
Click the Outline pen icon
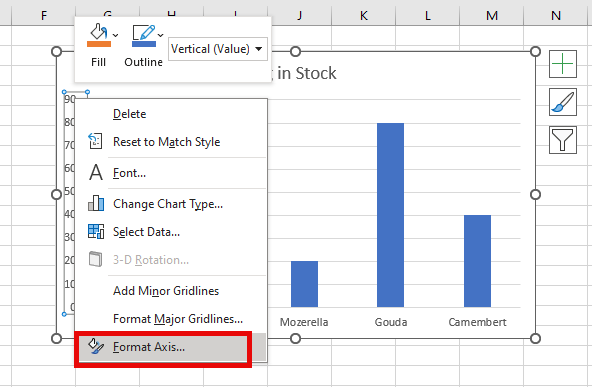pos(143,32)
